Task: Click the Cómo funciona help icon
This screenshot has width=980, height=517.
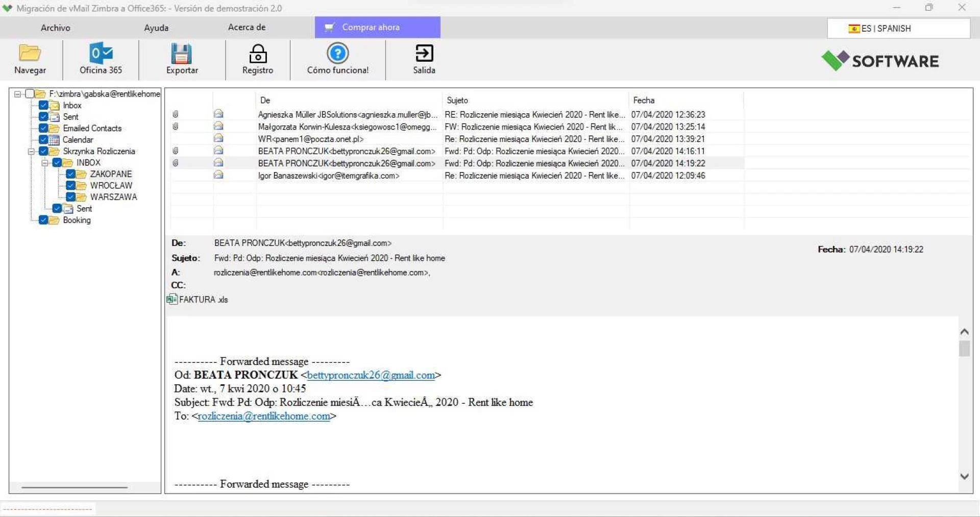Action: point(337,53)
